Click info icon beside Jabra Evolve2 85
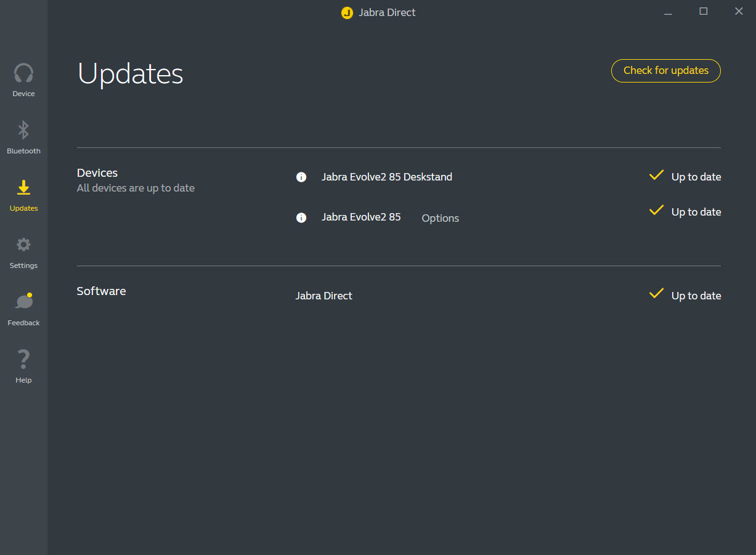Screen dimensions: 756x555 click(301, 217)
